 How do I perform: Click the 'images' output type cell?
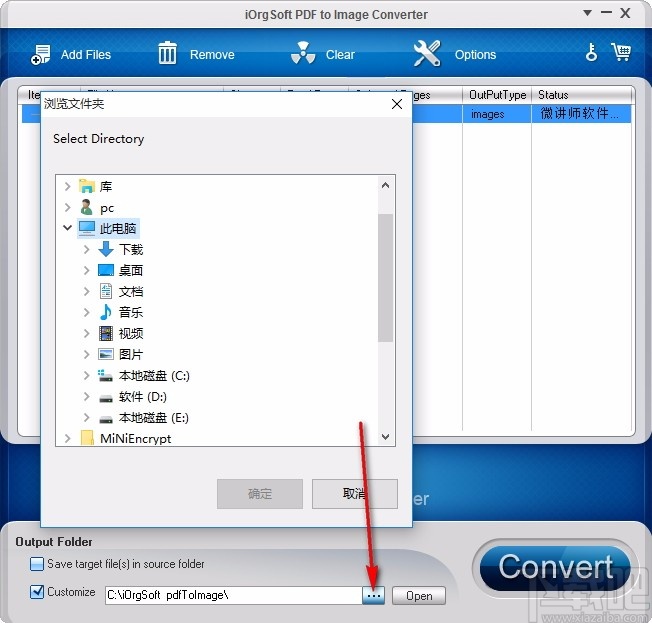tap(497, 114)
